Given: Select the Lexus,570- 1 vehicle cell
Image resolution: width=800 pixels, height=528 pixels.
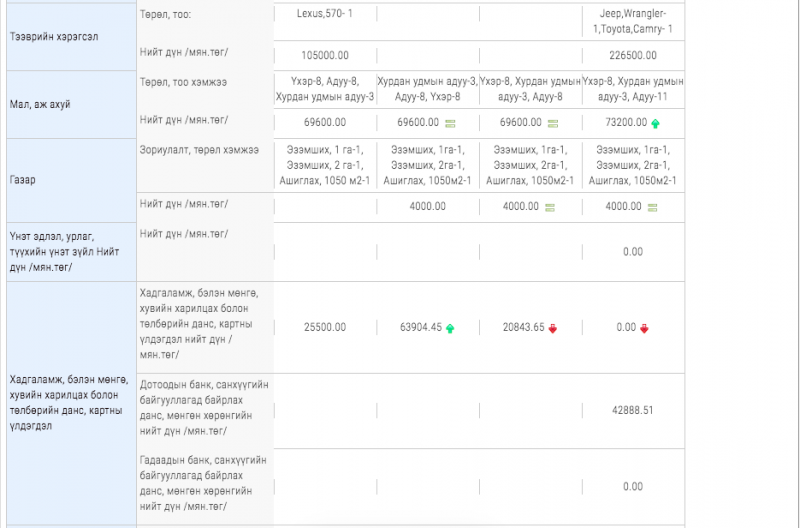Looking at the screenshot, I should point(325,15).
